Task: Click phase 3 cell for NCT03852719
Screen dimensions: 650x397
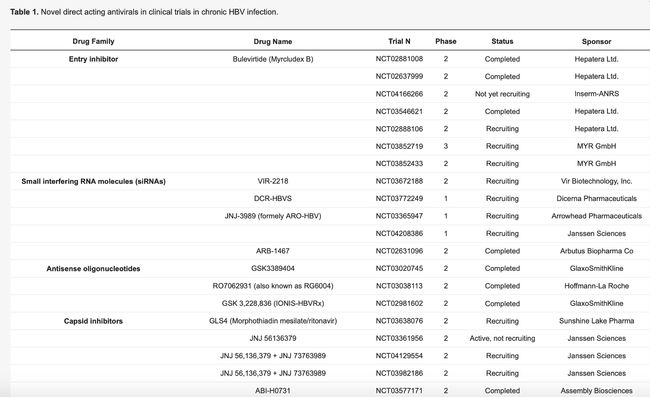Action: point(446,146)
